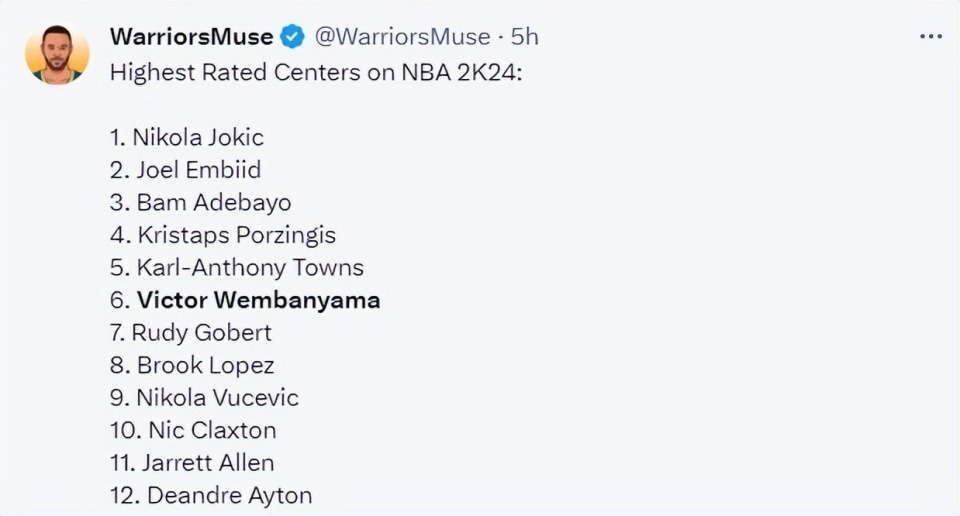Click on Rudy Gobert in the list
This screenshot has width=960, height=516.
pyautogui.click(x=201, y=332)
